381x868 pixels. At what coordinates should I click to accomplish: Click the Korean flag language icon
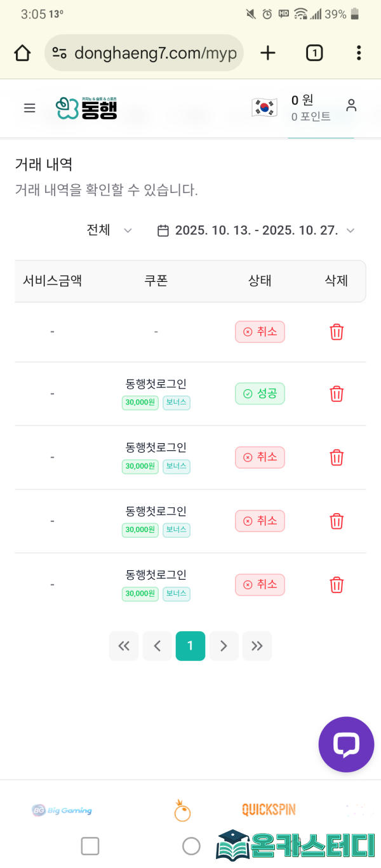(265, 107)
